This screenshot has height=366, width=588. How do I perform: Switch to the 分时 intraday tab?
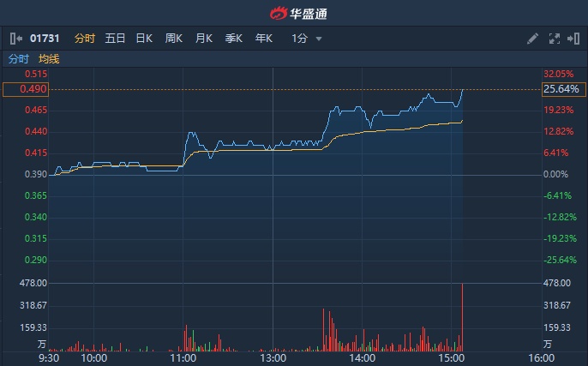(85, 39)
